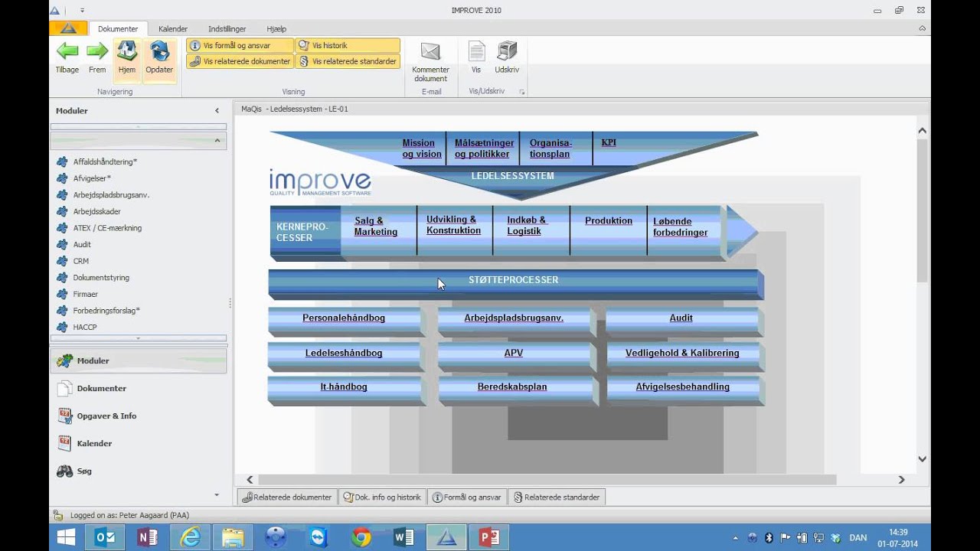Select the Kalender navigation pane button
Screen dimensions: 980x551
139,443
